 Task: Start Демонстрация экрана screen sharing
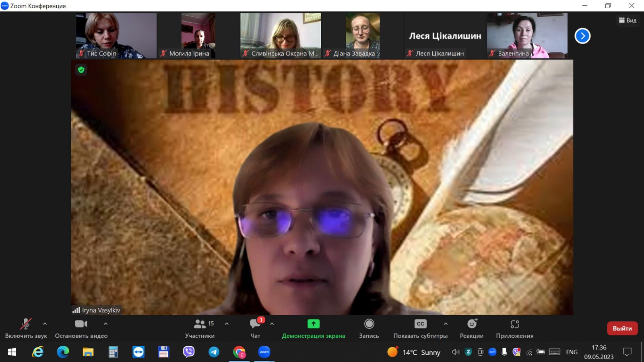coord(313,328)
